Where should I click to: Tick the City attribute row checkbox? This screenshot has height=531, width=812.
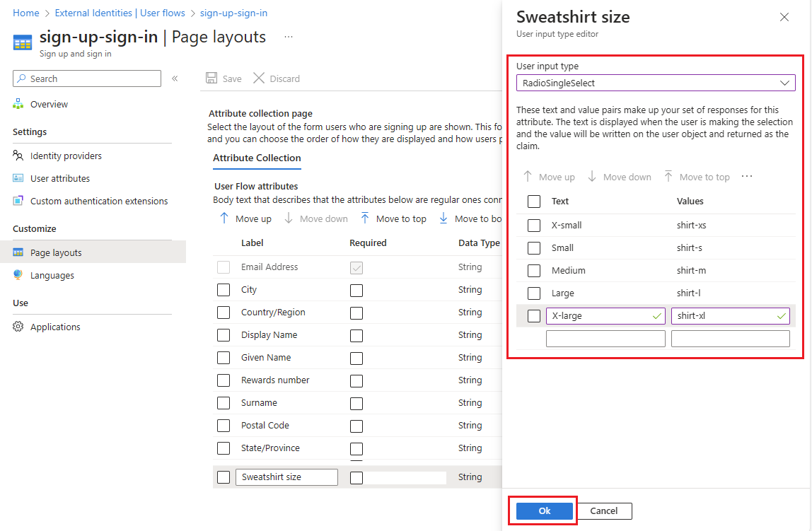pyautogui.click(x=224, y=290)
